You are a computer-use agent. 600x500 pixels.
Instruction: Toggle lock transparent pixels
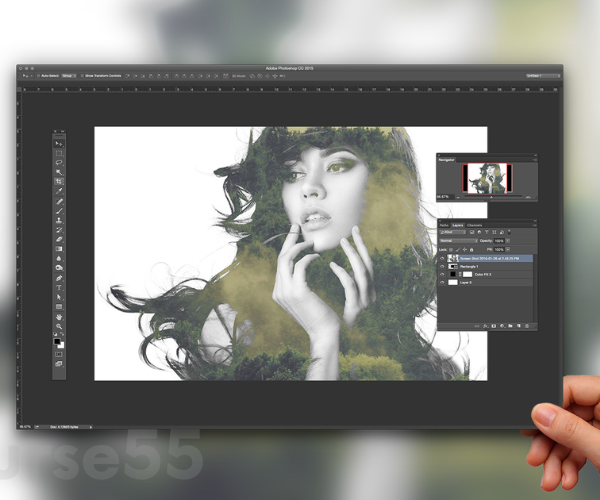451,249
